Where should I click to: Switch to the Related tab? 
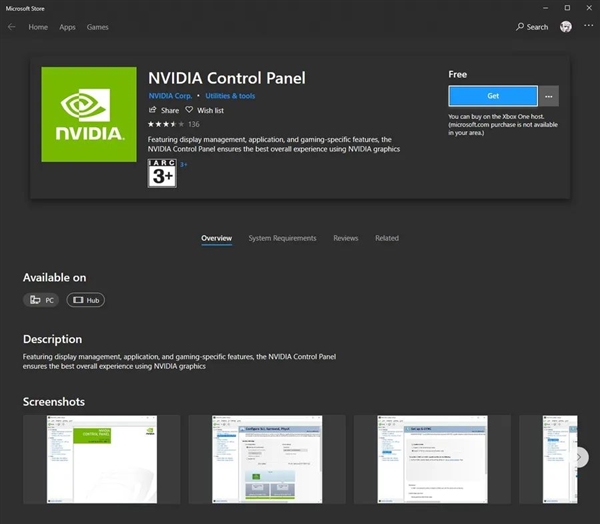click(387, 238)
